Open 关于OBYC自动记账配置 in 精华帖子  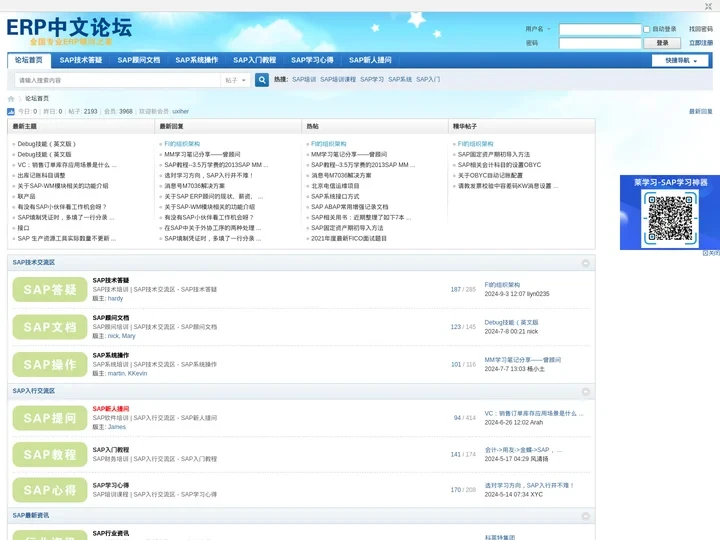click(x=490, y=175)
